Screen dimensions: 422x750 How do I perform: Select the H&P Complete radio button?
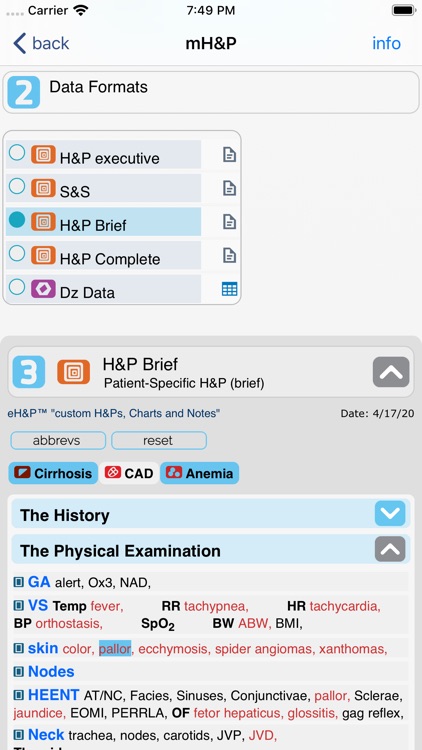pyautogui.click(x=17, y=254)
